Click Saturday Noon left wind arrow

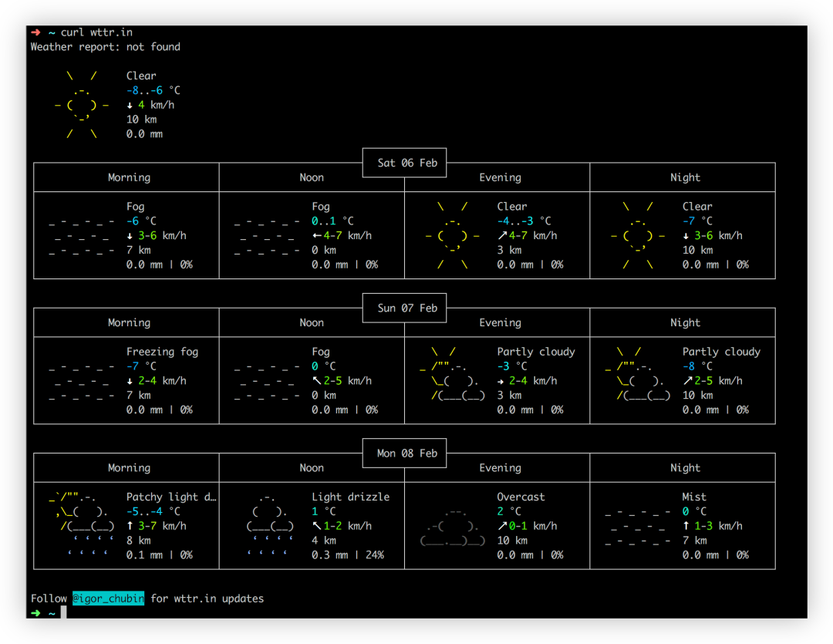point(317,235)
